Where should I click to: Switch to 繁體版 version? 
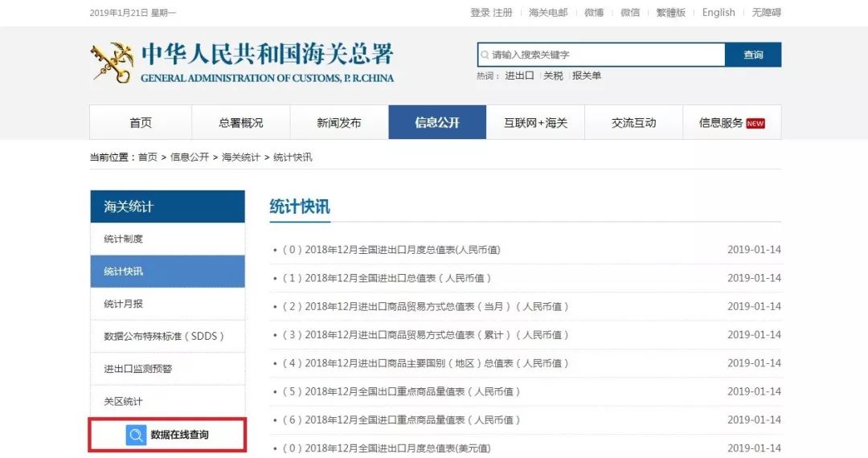[671, 12]
